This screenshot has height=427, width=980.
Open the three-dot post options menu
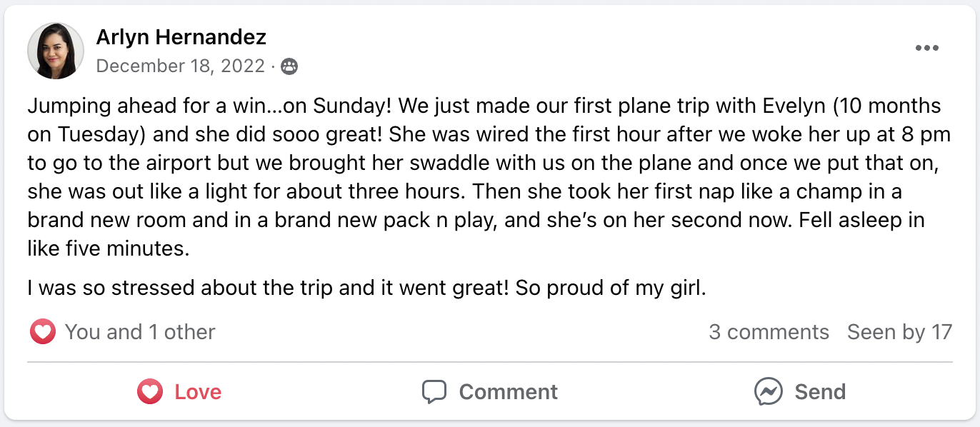pos(926,48)
